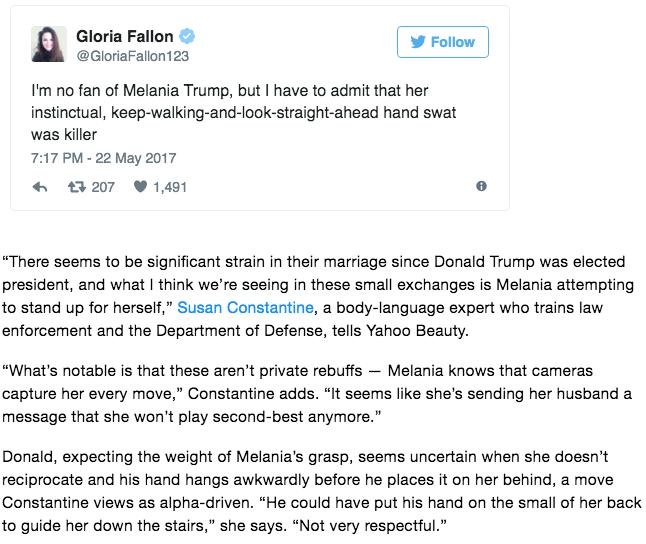Click the blue verified badge beside Gloria Fallon
Viewport: 646px width, 544px height.
coord(187,36)
